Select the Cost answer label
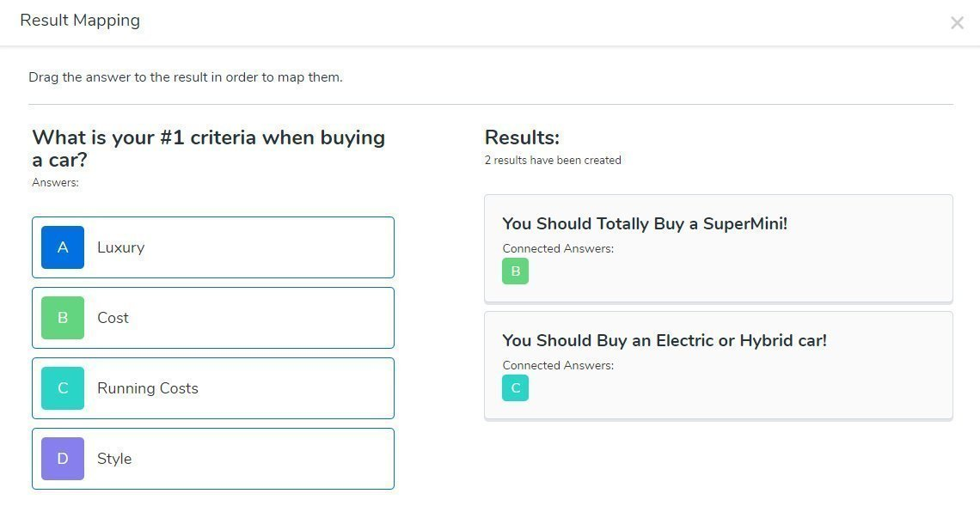980x512 pixels. 113,318
